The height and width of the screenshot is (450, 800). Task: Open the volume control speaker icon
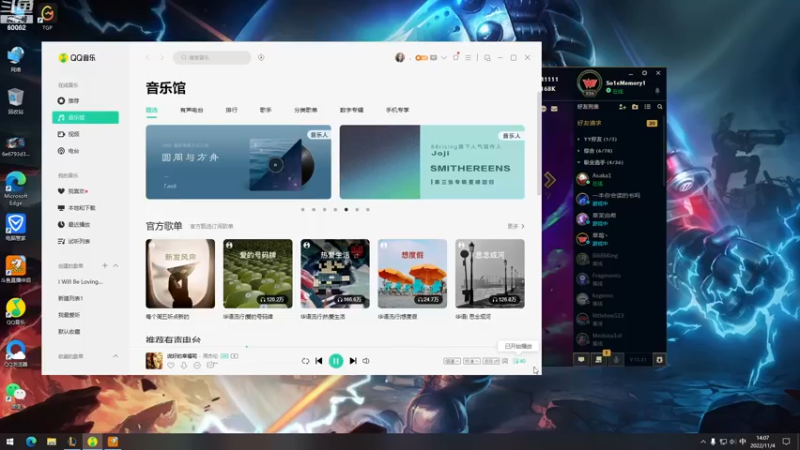[x=366, y=361]
